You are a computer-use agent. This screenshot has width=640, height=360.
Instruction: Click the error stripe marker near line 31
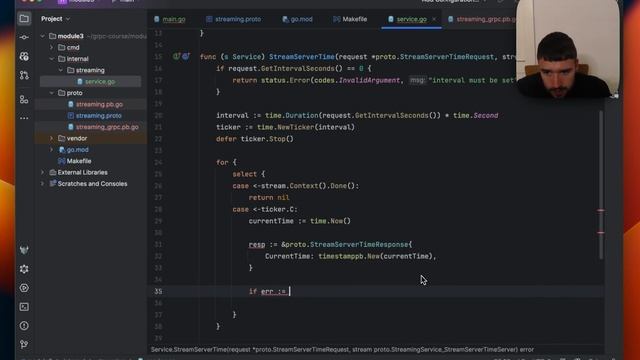(x=601, y=233)
